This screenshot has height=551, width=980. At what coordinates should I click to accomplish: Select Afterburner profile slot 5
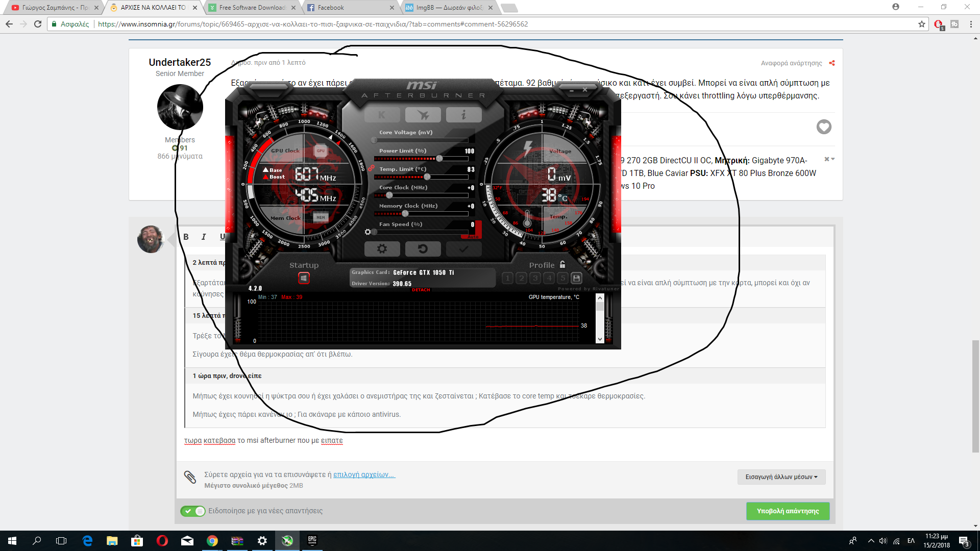click(x=562, y=278)
